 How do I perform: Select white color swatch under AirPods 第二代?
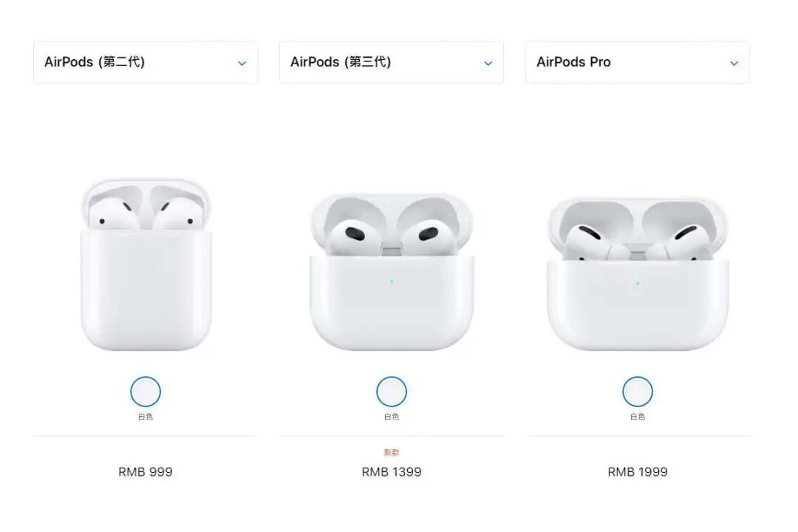coord(146,392)
